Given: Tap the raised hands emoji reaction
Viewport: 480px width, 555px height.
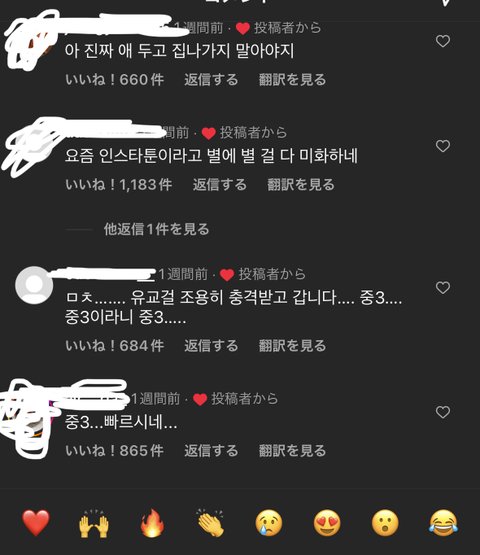Looking at the screenshot, I should 94,523.
